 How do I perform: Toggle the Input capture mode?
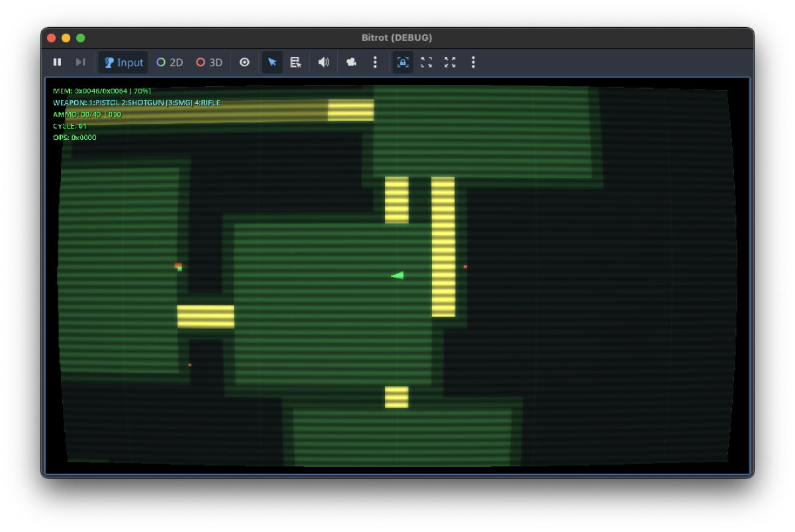123,62
